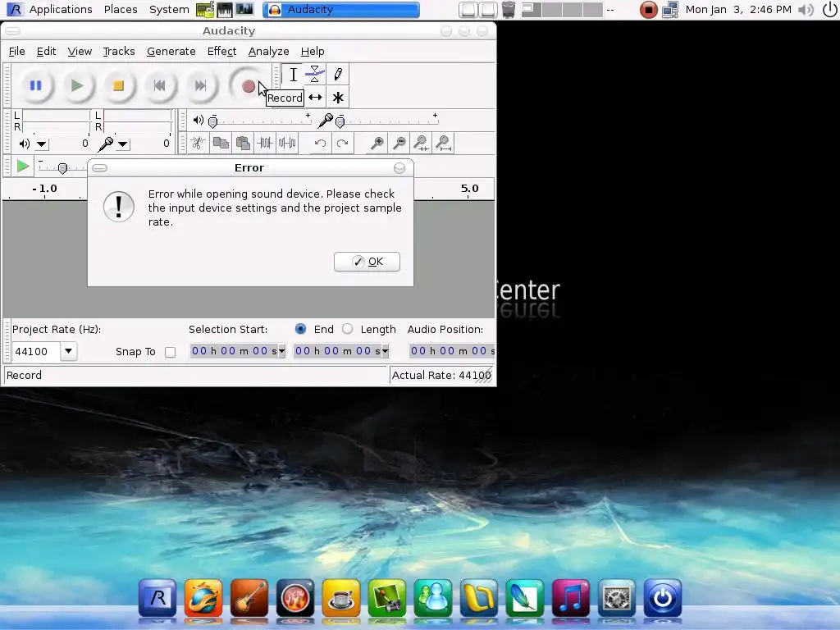840x630 pixels.
Task: Open the Edit menu
Action: click(46, 52)
